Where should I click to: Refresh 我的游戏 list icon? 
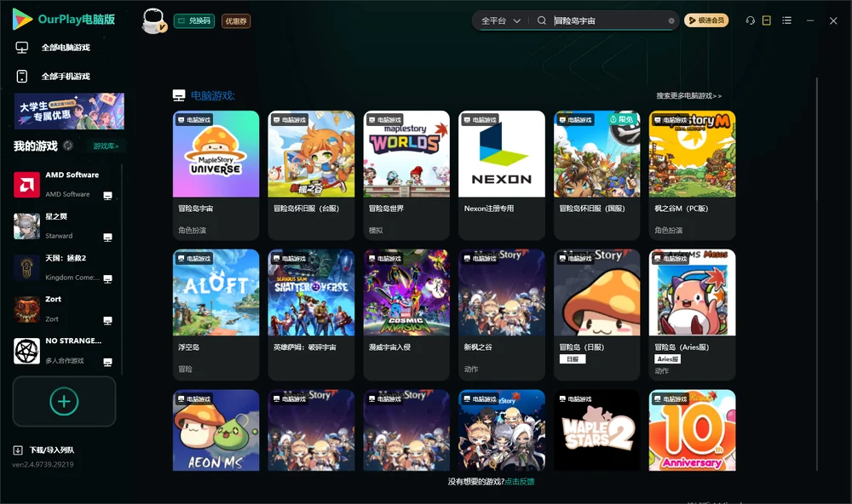(x=68, y=146)
